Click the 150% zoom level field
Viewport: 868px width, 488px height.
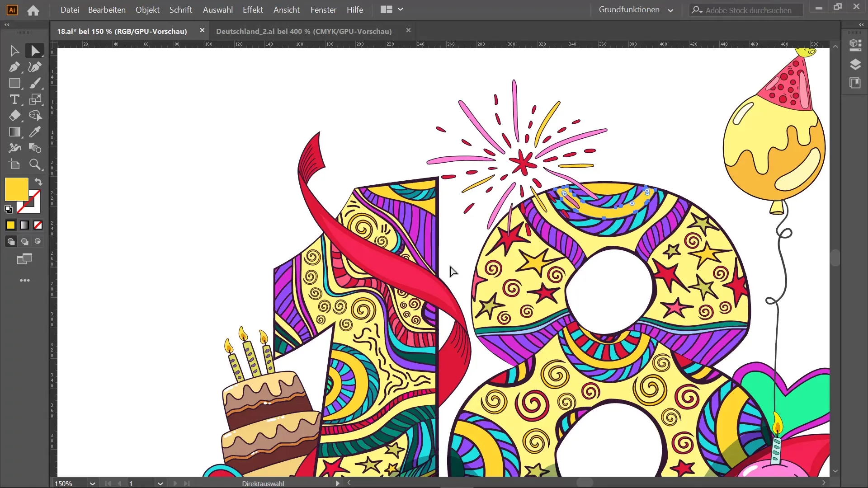pos(70,483)
